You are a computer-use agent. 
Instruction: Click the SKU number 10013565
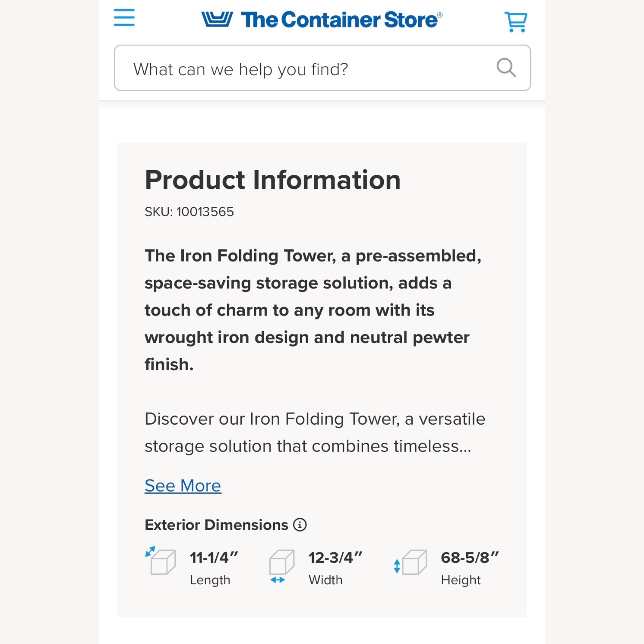188,211
